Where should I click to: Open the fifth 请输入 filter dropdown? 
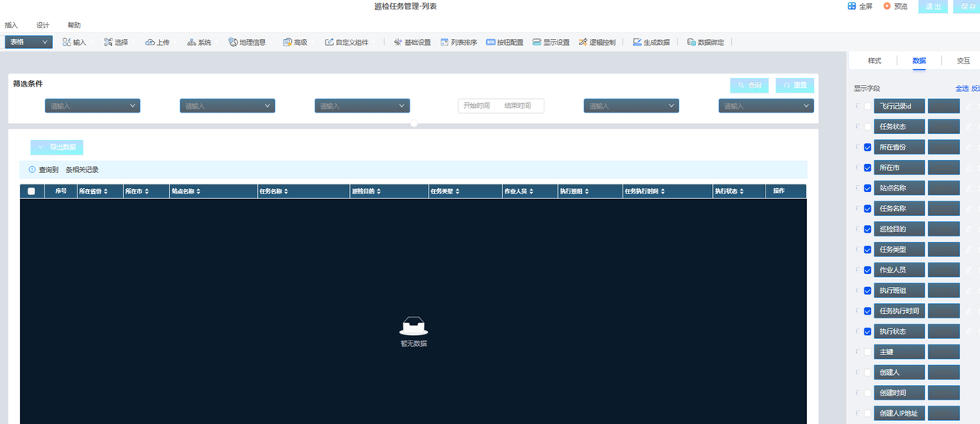pyautogui.click(x=631, y=106)
